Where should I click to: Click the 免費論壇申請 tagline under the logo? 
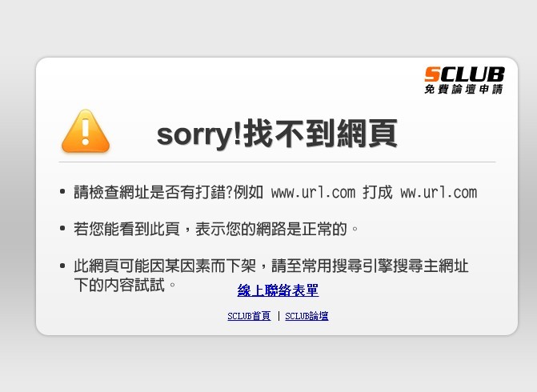[463, 90]
